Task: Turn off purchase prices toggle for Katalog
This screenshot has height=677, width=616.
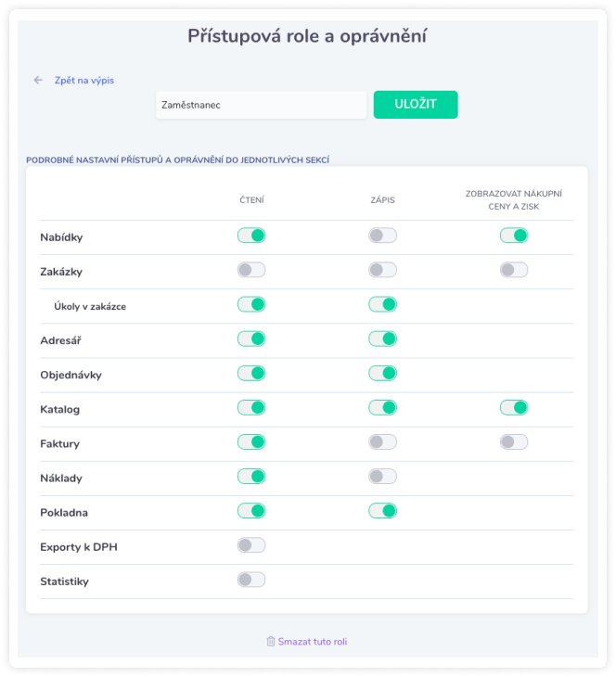Action: [x=514, y=407]
